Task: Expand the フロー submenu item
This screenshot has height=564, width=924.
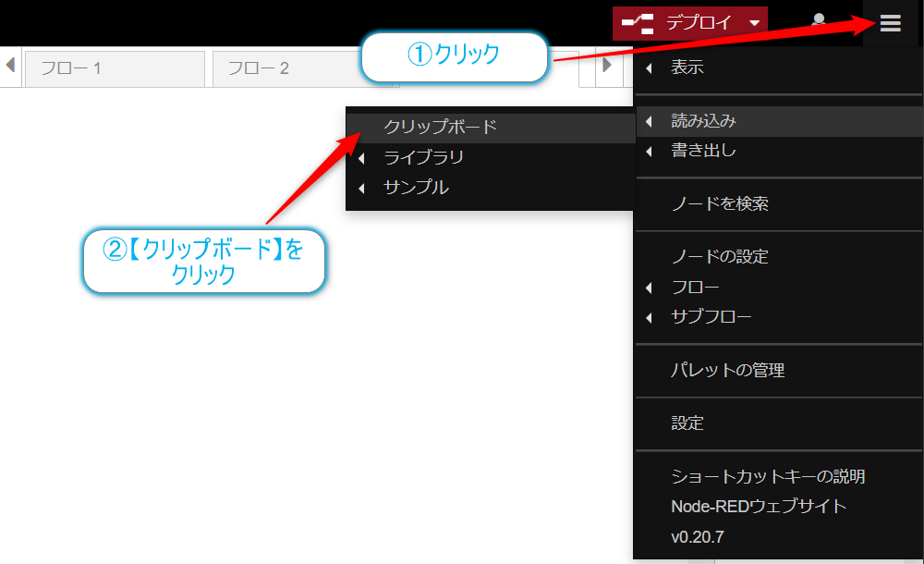Action: point(778,288)
